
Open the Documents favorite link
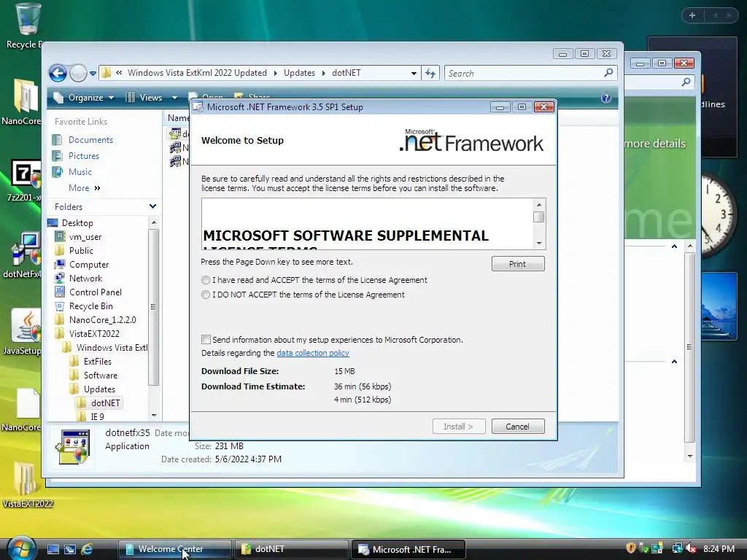click(x=90, y=140)
